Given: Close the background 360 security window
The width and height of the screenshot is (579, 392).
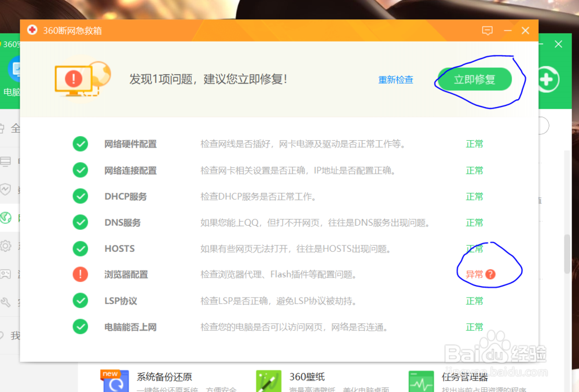Looking at the screenshot, I should pyautogui.click(x=558, y=44).
